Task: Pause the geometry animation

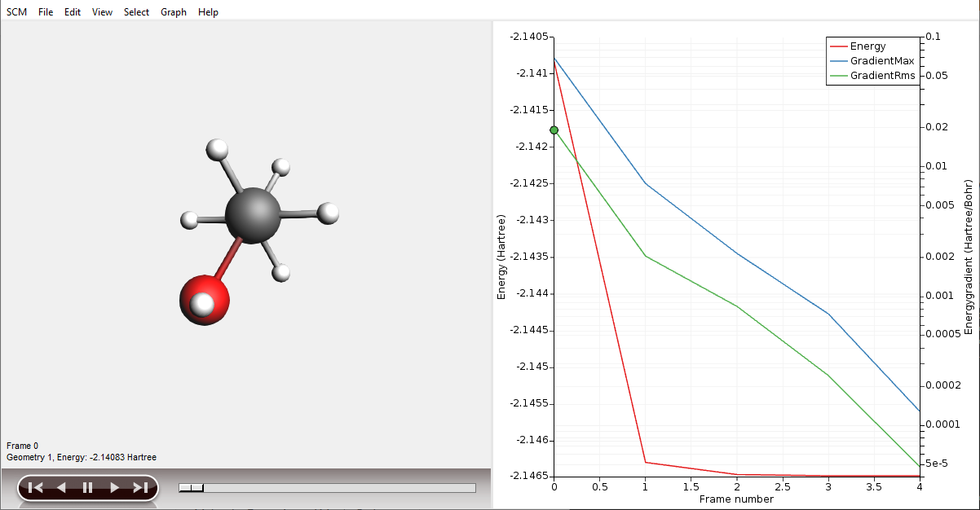Action: (x=86, y=486)
